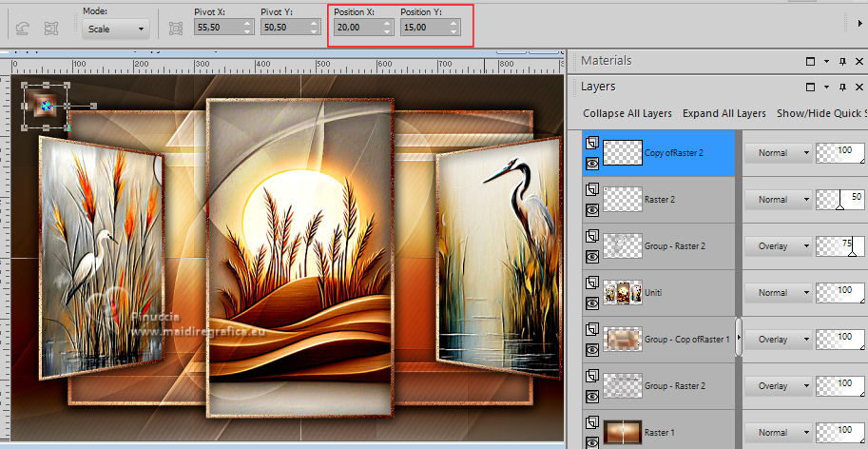
Task: Open Overlay blend dropdown for Group - Raster 2 at 75
Action: tap(778, 245)
